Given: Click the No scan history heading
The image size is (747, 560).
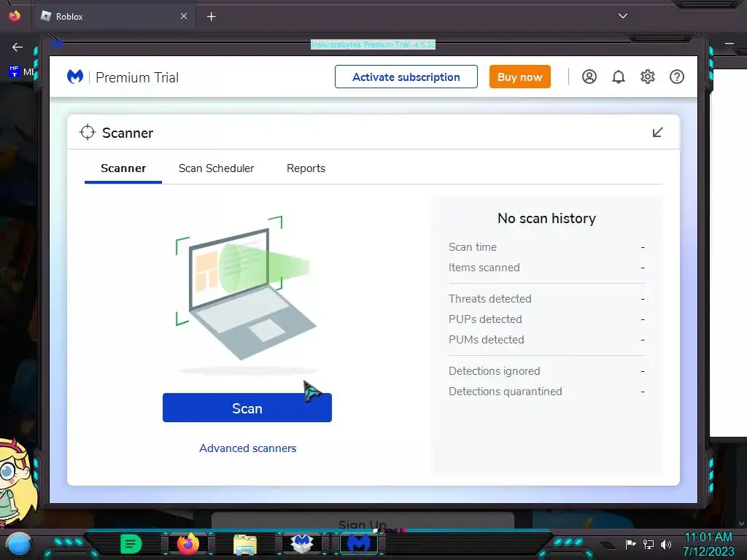Looking at the screenshot, I should (546, 218).
